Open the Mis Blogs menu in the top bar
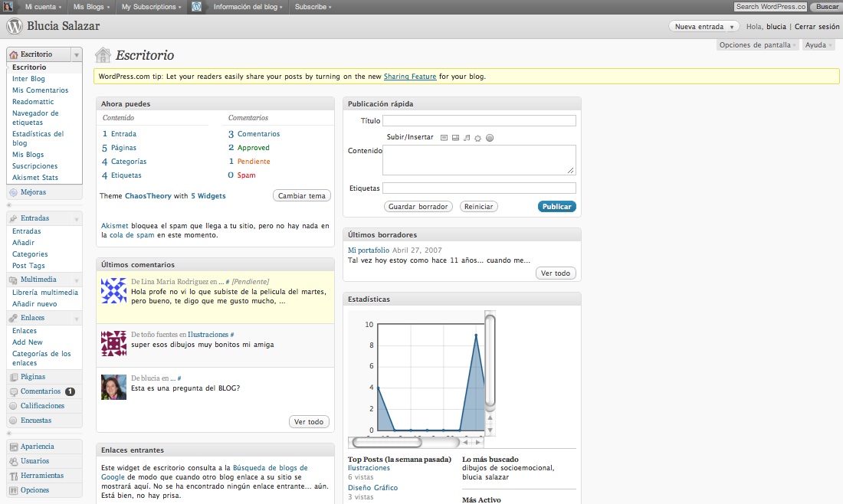 91,7
